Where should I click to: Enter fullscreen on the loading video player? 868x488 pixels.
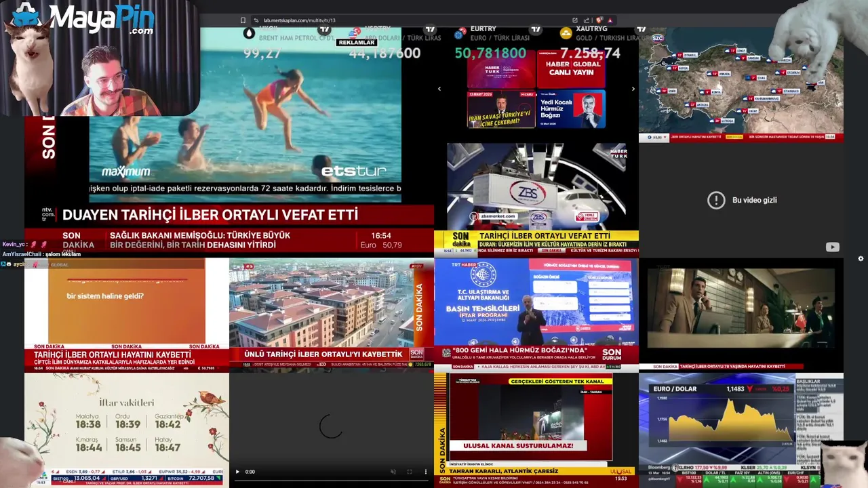(x=409, y=472)
